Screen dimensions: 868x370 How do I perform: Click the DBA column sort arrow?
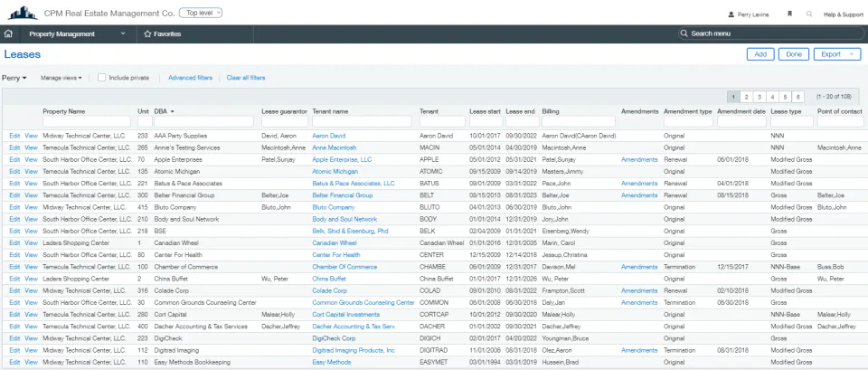(x=172, y=112)
